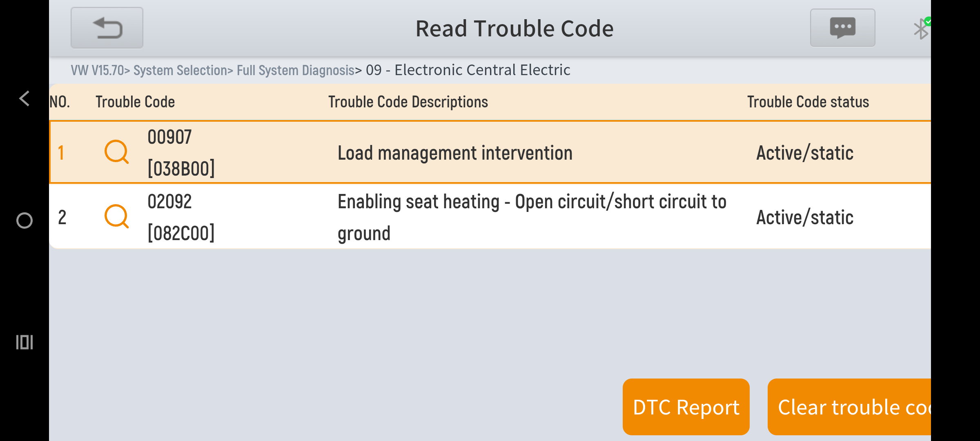The width and height of the screenshot is (980, 441).
Task: Go to Full System Diagnosis breadcrumb
Action: (295, 70)
